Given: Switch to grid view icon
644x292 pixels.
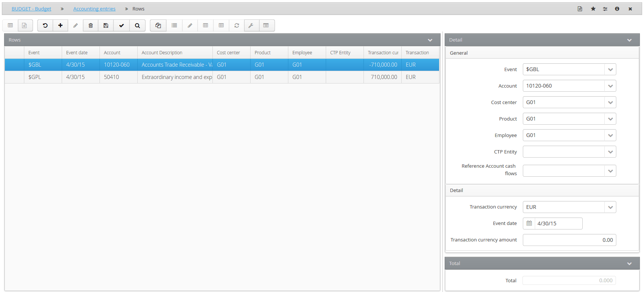Looking at the screenshot, I should pyautogui.click(x=10, y=25).
